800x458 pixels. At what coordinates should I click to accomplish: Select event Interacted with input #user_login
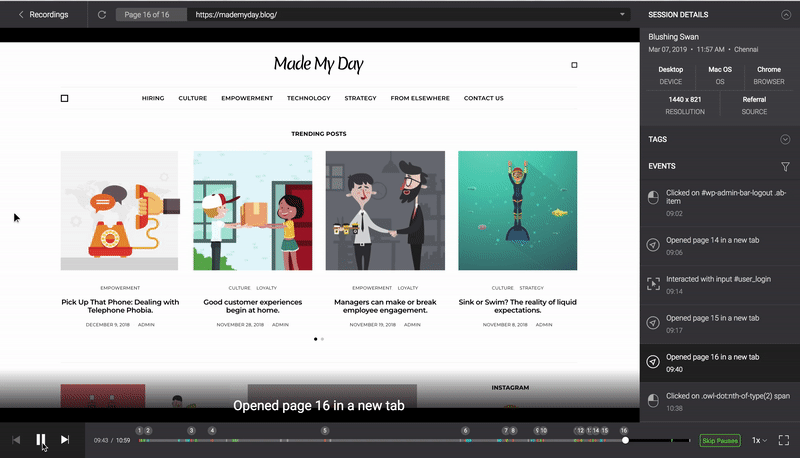click(720, 285)
